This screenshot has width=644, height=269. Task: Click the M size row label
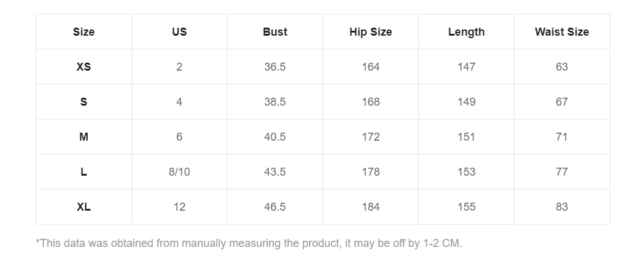83,137
